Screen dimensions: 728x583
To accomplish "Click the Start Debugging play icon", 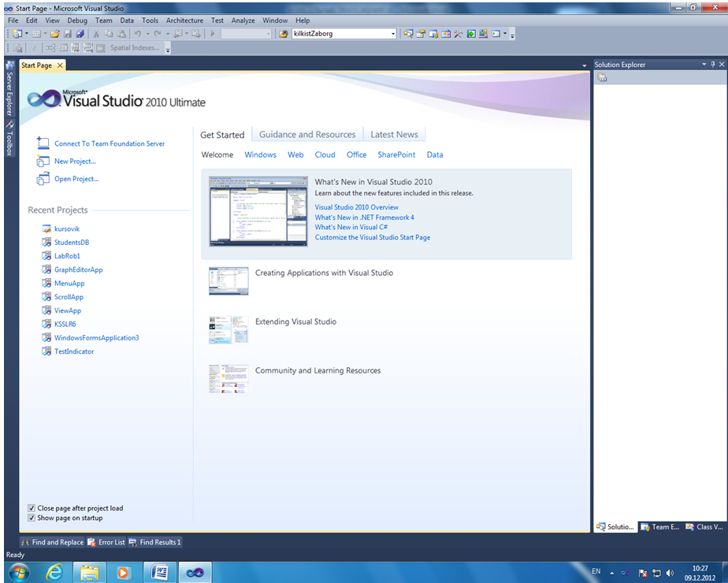I will (213, 33).
